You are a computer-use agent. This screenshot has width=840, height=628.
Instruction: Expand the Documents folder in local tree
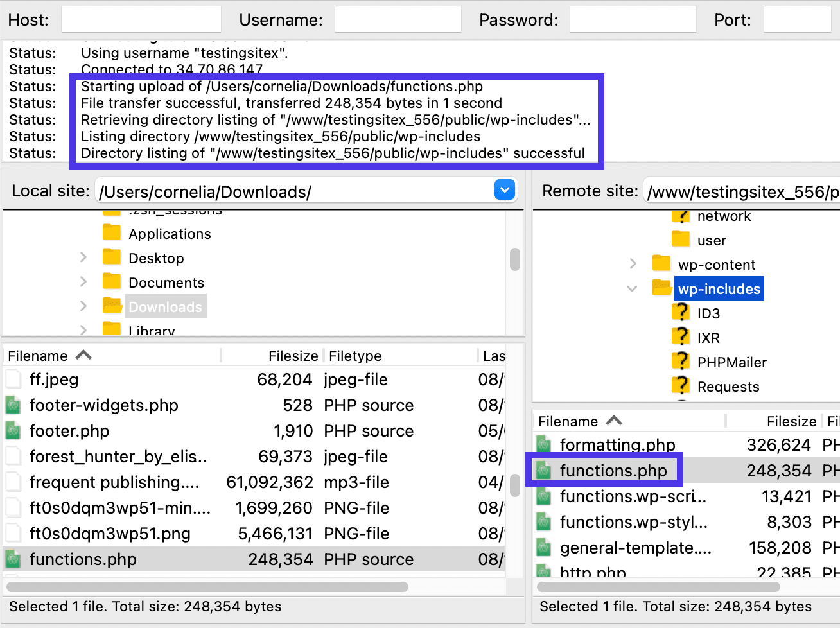click(83, 282)
